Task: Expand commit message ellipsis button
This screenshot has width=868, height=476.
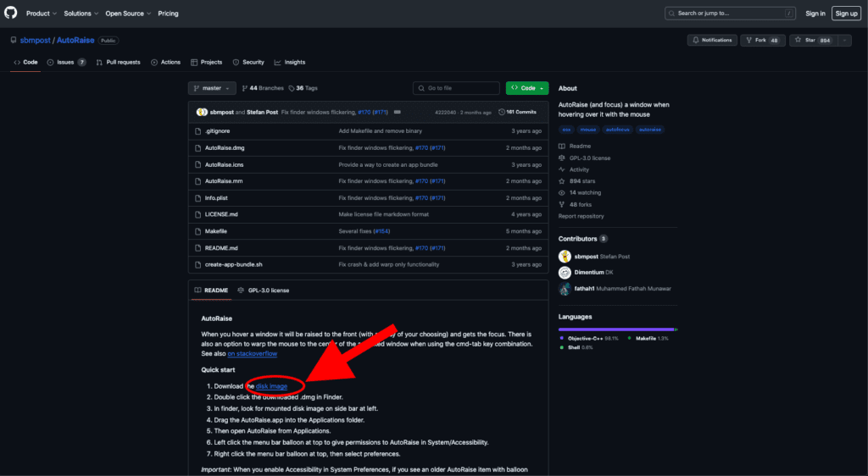Action: click(397, 113)
